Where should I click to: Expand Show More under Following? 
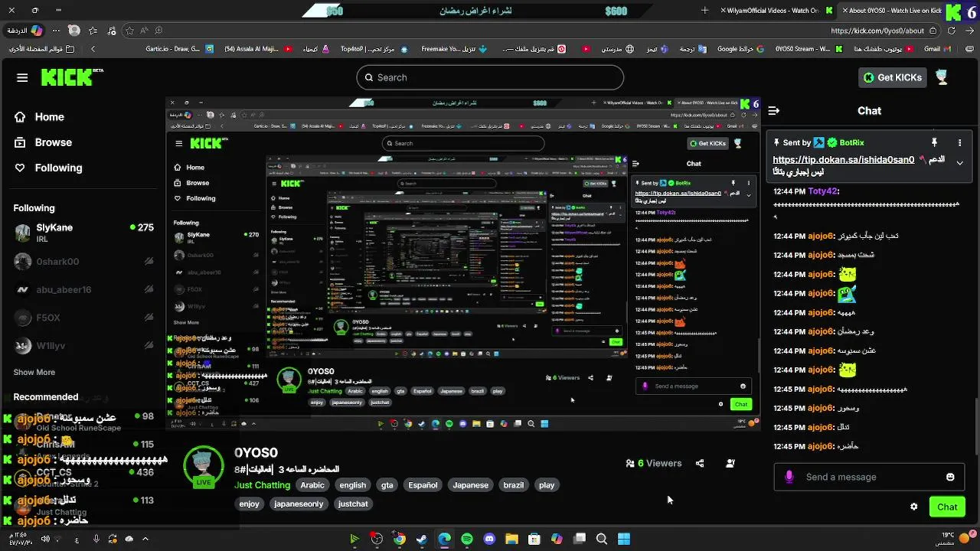point(34,372)
